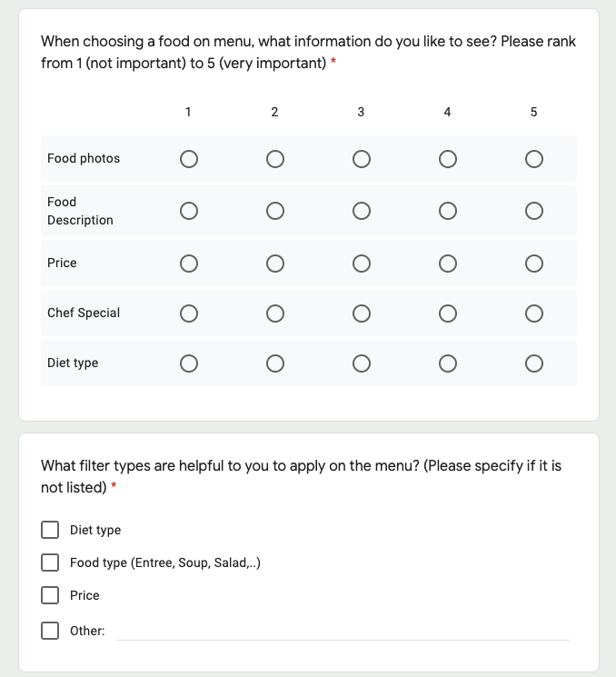Rate Food photos as 1

[x=189, y=159]
